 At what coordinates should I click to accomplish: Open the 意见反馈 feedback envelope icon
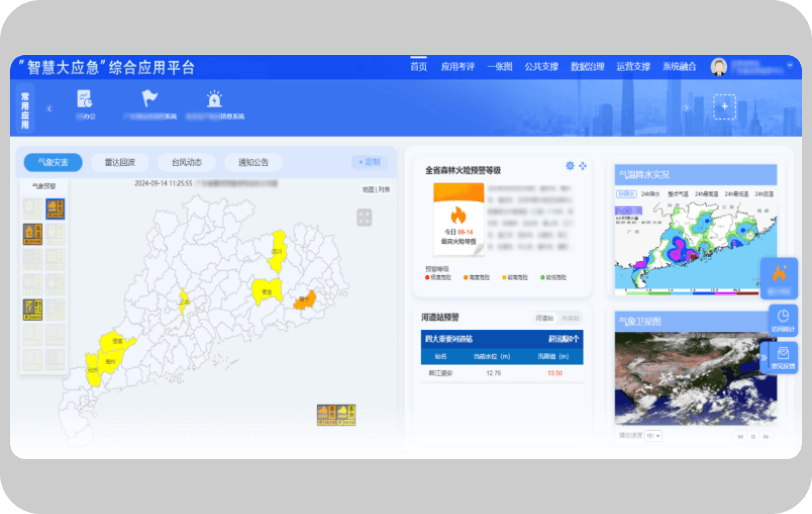click(783, 357)
